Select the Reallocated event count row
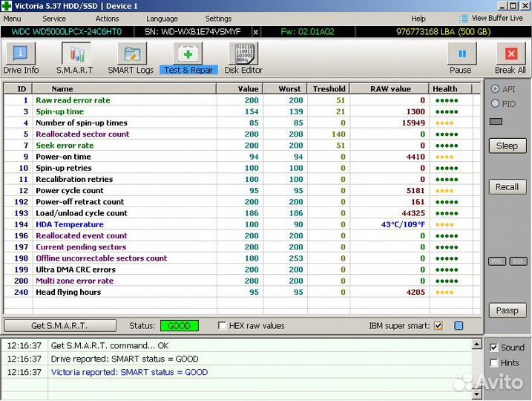The image size is (532, 401). click(242, 235)
